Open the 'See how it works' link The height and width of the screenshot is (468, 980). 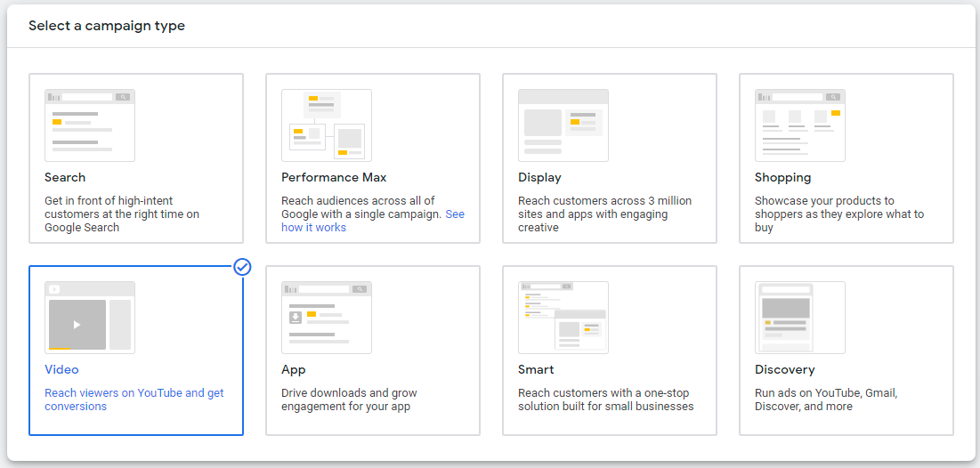click(x=373, y=221)
